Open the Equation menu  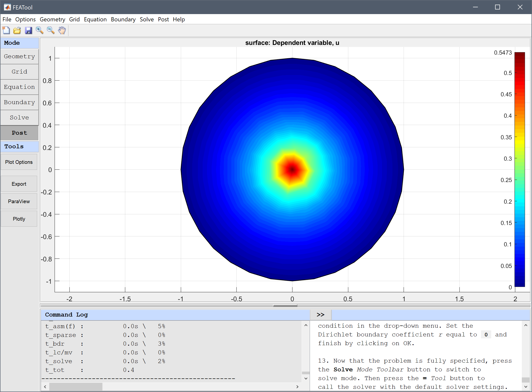click(x=95, y=19)
